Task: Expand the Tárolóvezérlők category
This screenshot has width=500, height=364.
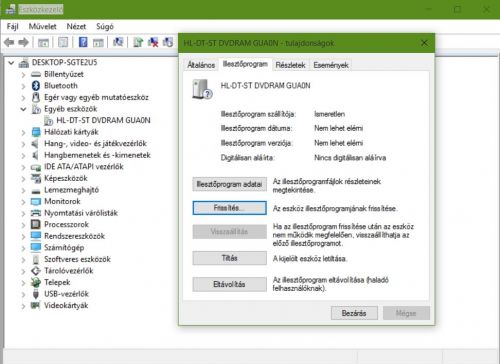Action: point(23,271)
